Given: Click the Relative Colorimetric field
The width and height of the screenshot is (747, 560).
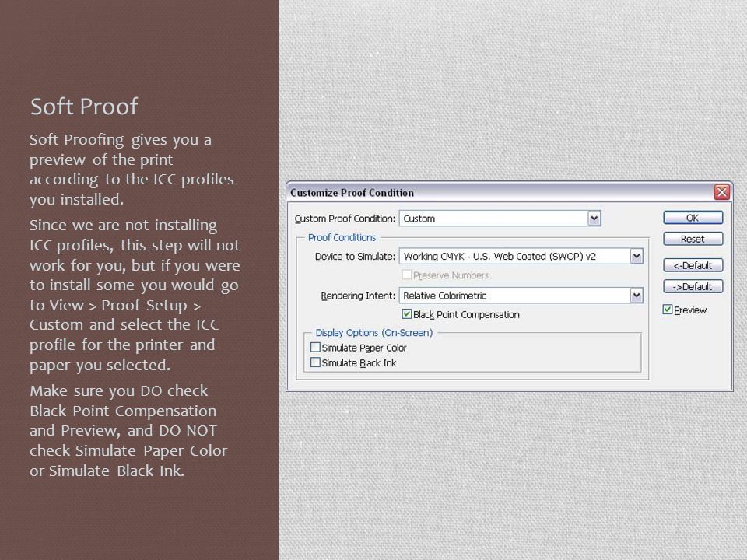Looking at the screenshot, I should coord(521,296).
